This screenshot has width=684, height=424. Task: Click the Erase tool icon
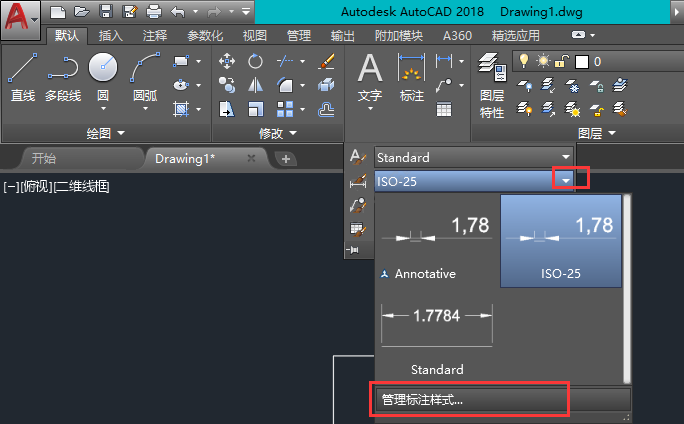tap(326, 61)
